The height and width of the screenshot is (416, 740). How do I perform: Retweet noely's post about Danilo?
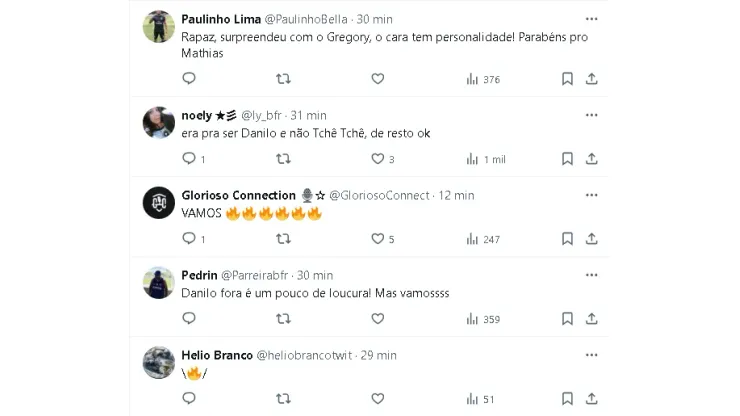283,159
